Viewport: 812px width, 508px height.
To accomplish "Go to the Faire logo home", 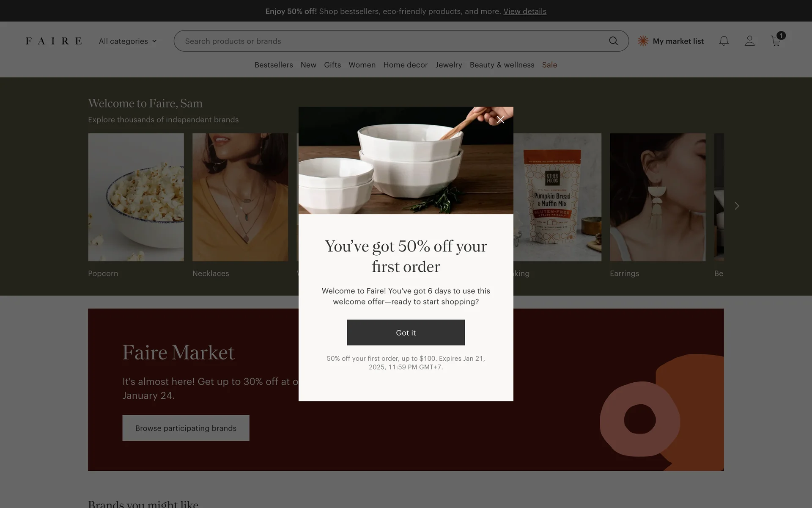I will coord(54,41).
